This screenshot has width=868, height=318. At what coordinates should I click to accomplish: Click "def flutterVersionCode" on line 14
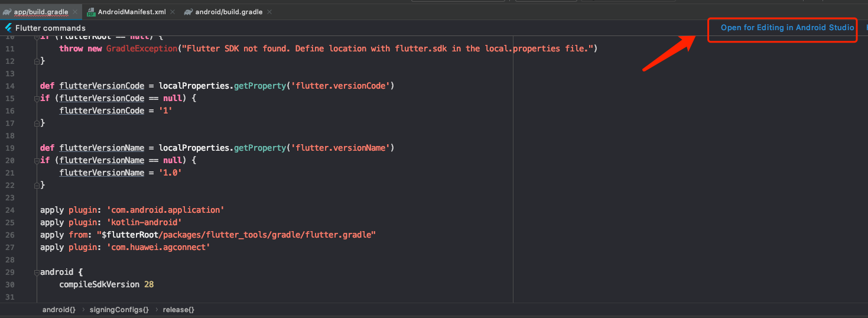[92, 86]
